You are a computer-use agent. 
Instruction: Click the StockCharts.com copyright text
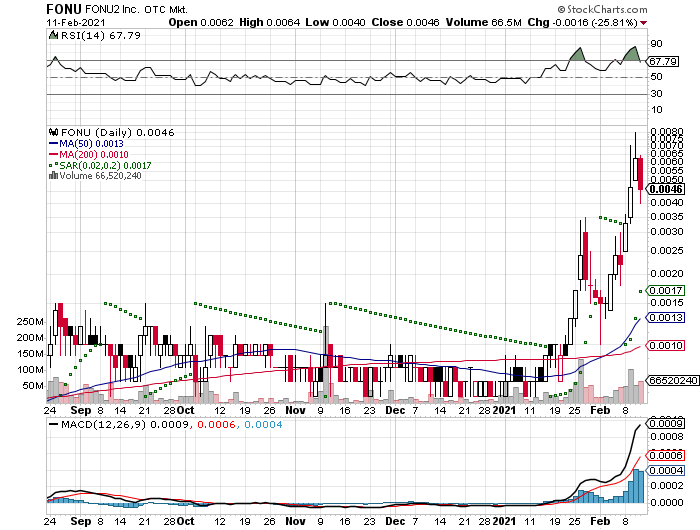click(602, 9)
